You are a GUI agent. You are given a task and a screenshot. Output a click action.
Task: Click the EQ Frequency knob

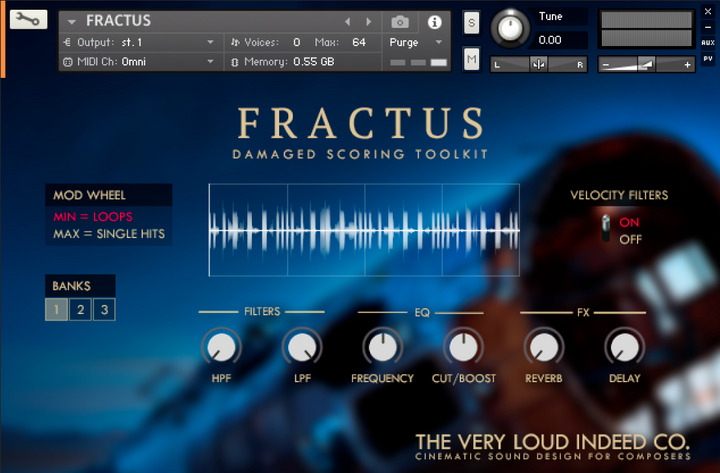coord(382,348)
